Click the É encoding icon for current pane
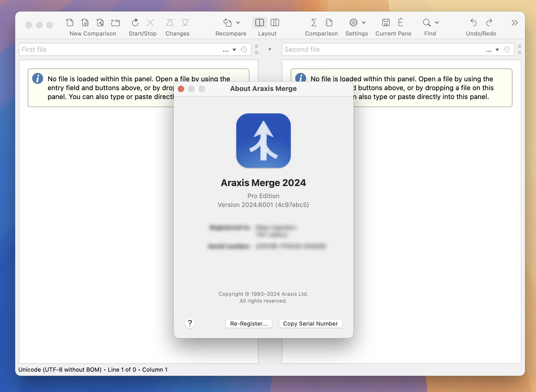Viewport: 536px width, 392px height. click(401, 22)
